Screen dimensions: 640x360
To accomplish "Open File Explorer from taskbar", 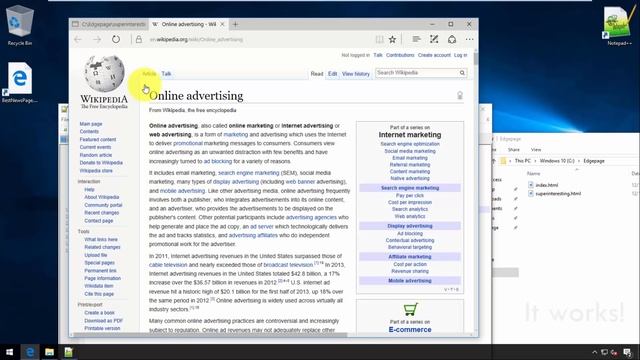I will [49, 352].
